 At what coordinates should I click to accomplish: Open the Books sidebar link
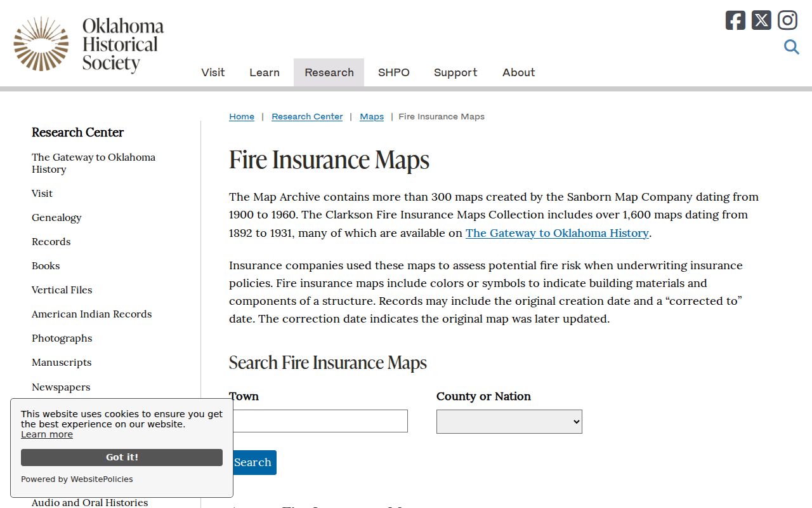click(46, 266)
